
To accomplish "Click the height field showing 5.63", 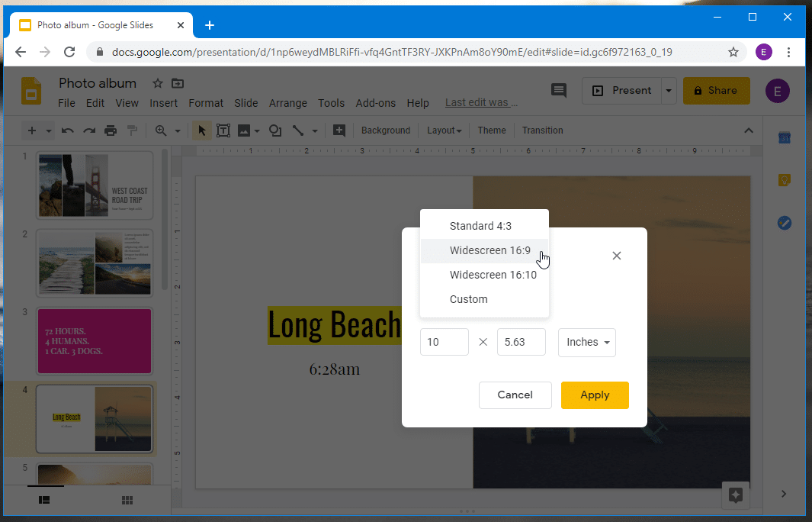I will coord(521,343).
